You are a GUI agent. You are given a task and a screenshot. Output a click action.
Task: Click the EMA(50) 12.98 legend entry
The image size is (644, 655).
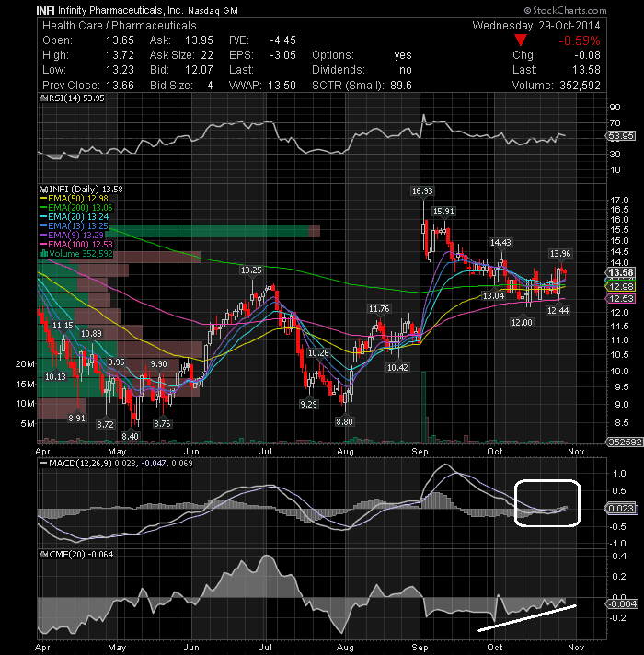tap(74, 199)
